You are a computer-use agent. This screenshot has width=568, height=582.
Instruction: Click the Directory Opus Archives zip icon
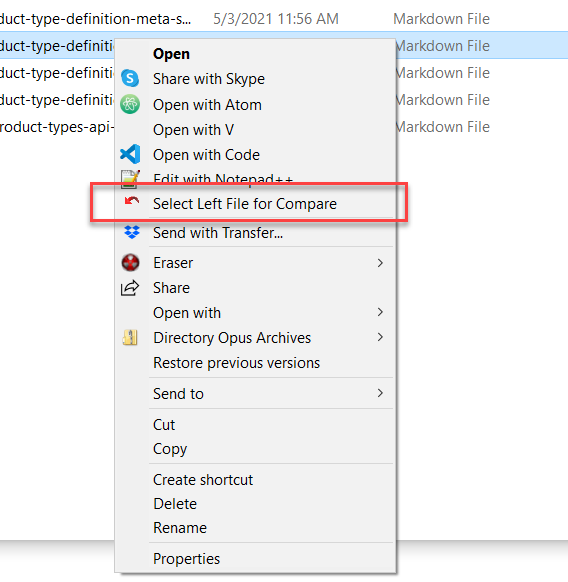(x=130, y=337)
